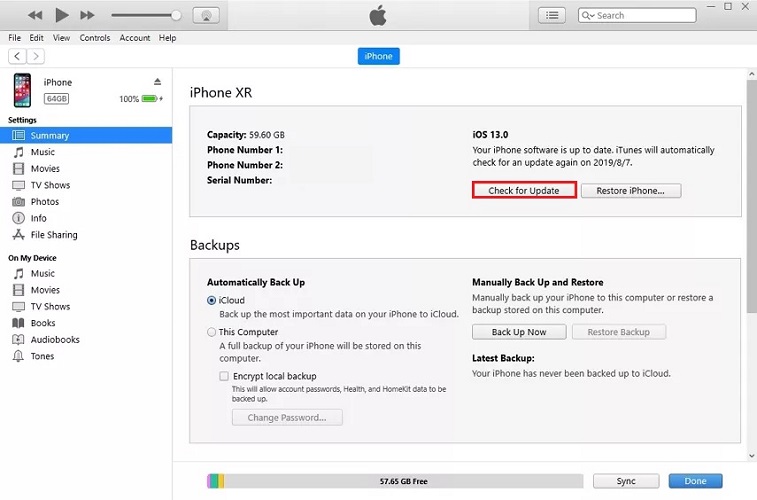Click the iPhone device thumbnail
The width and height of the screenshot is (757, 500).
(x=22, y=90)
